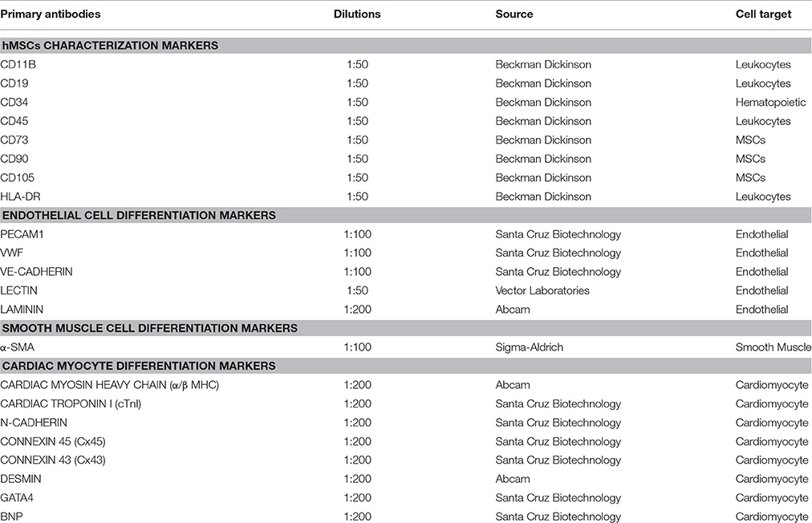
Task: Click 'Santa Cruz Biotechnology' source in PECAM1 row
Action: (x=558, y=234)
